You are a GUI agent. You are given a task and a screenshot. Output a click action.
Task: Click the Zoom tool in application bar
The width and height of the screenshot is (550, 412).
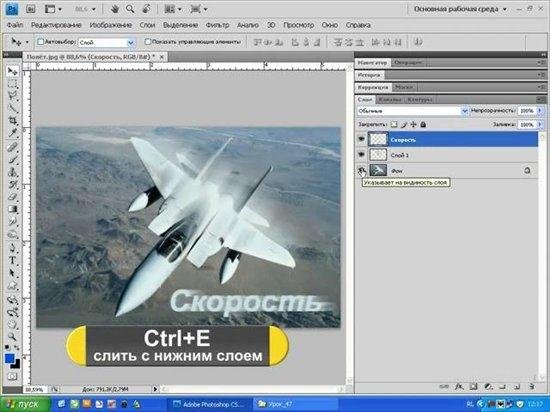(130, 9)
